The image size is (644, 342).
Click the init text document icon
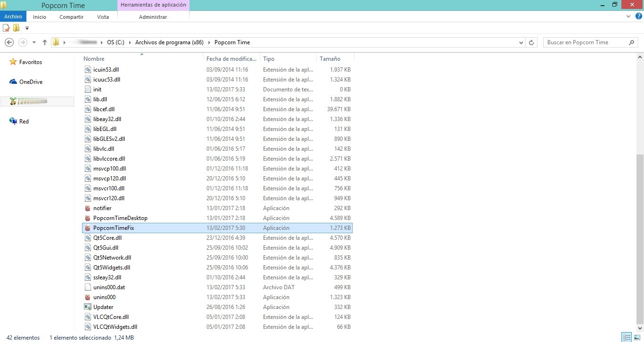tap(87, 90)
